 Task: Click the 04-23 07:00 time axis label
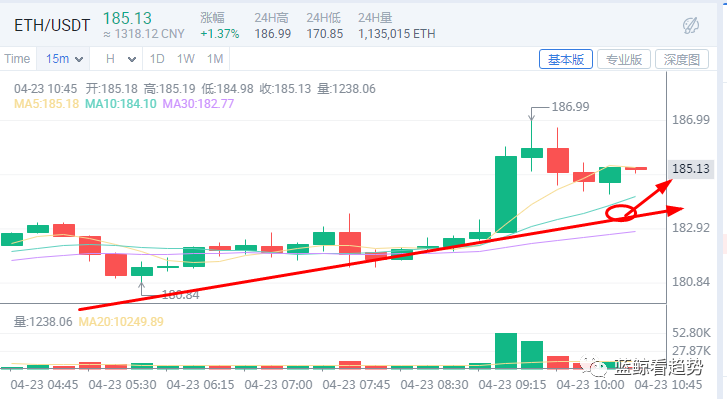(278, 385)
